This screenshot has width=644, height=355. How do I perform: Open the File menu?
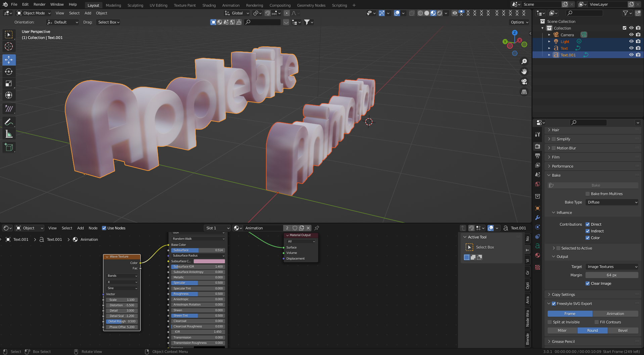point(14,4)
